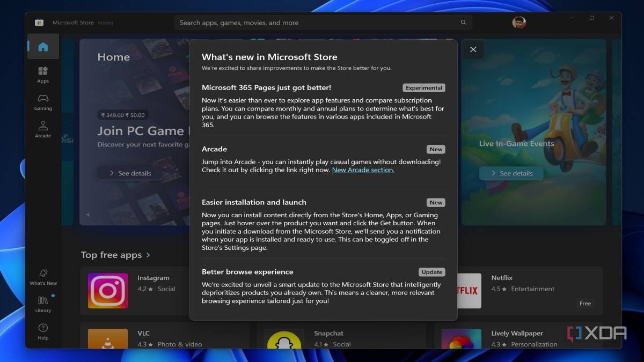Click the Free label on Netflix card
644x362 pixels.
[585, 304]
